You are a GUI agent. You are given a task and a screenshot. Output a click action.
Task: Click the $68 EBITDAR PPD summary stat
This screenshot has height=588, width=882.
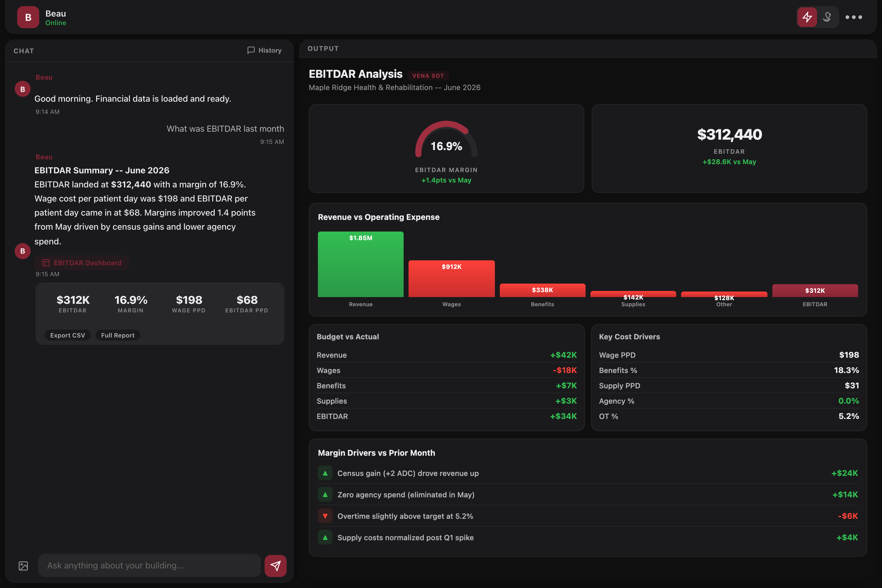click(247, 304)
